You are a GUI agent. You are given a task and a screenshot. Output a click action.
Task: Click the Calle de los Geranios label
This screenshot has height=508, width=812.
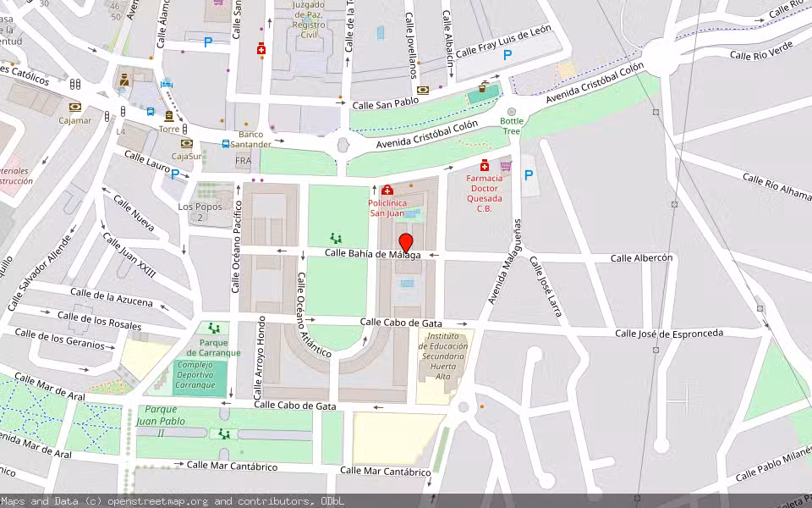click(59, 339)
